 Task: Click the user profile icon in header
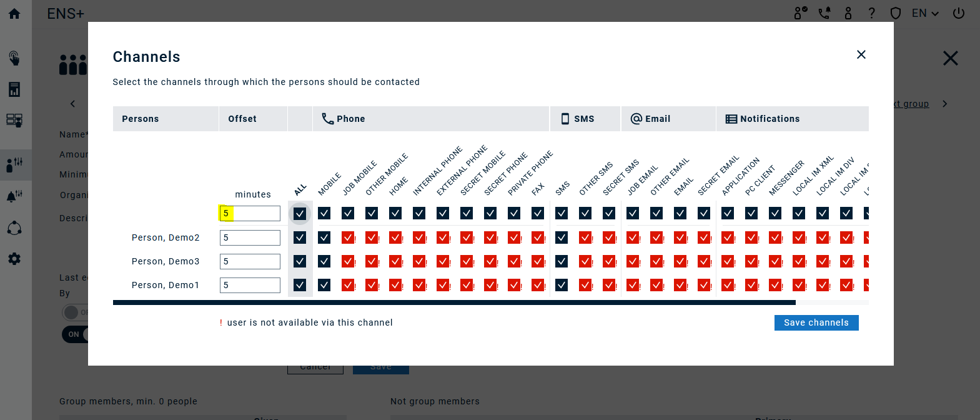pos(848,13)
